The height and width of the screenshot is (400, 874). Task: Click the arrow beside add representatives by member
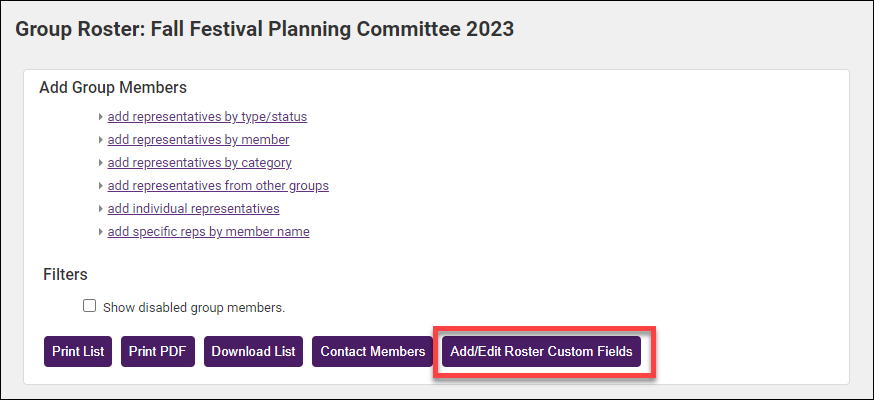point(101,140)
